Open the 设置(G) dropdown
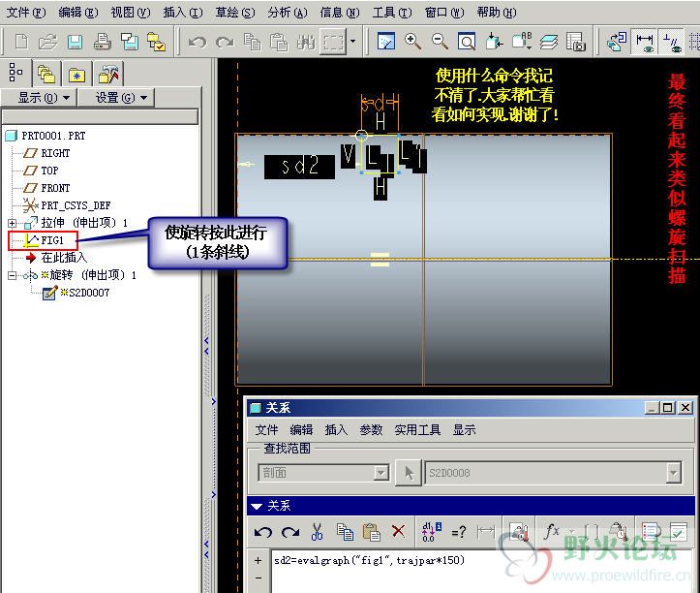Viewport: 700px width, 593px height. 116,98
